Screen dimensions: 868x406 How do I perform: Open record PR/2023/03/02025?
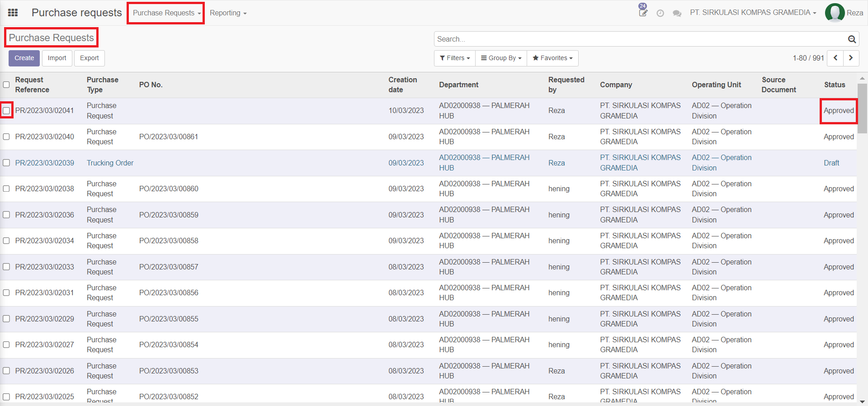point(45,397)
